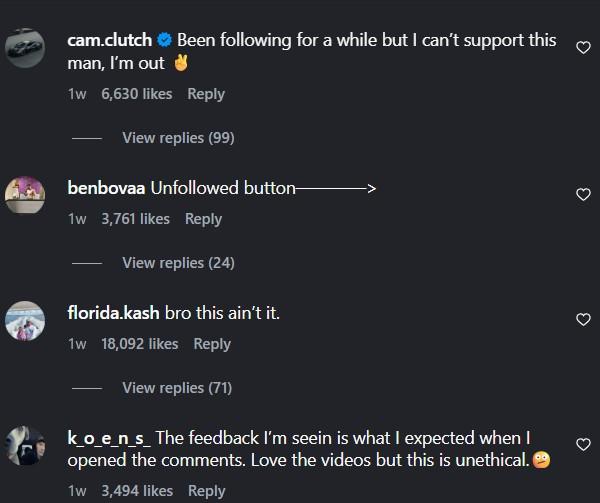This screenshot has width=600, height=503.
Task: Expand View replies (24) under benbovaa
Action: tap(178, 263)
